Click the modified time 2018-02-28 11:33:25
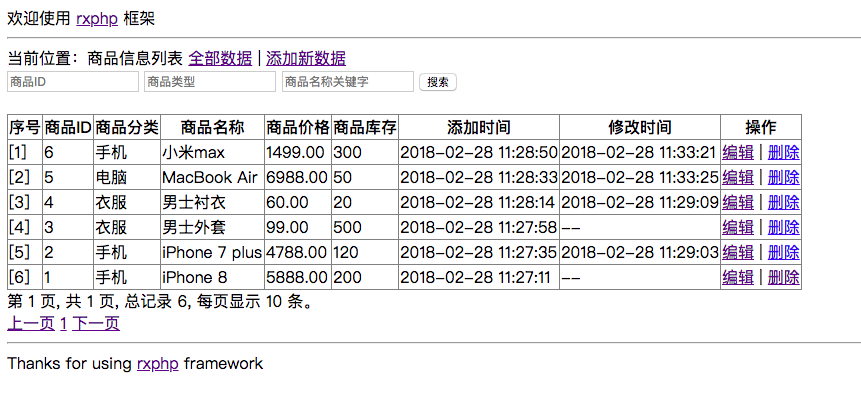This screenshot has width=861, height=393. [640, 177]
